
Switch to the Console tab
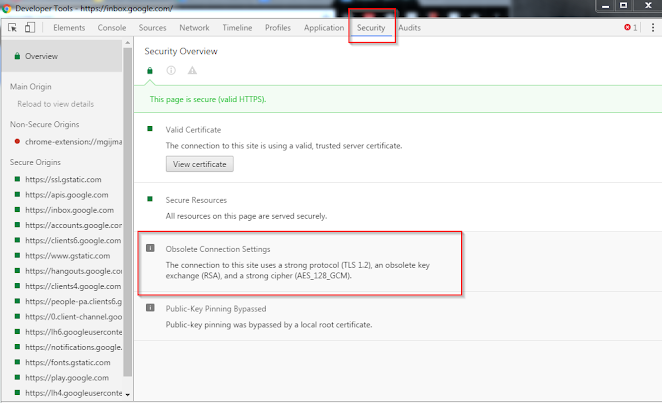pos(112,28)
